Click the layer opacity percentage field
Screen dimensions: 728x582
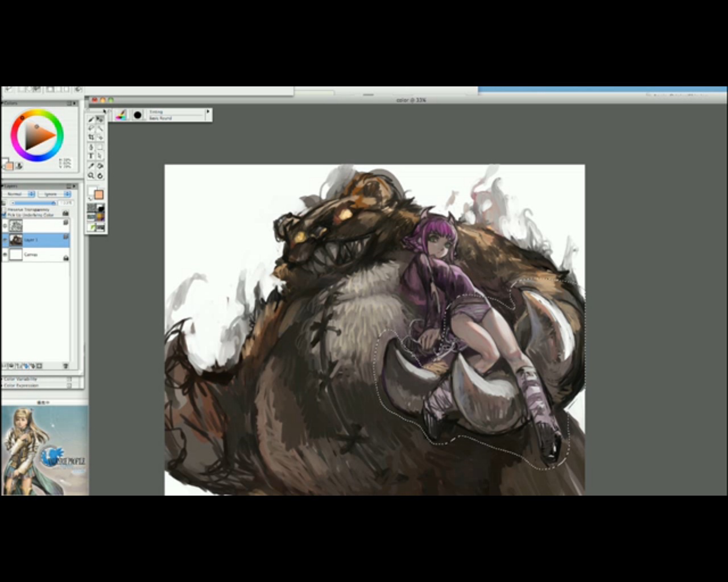[x=65, y=202]
